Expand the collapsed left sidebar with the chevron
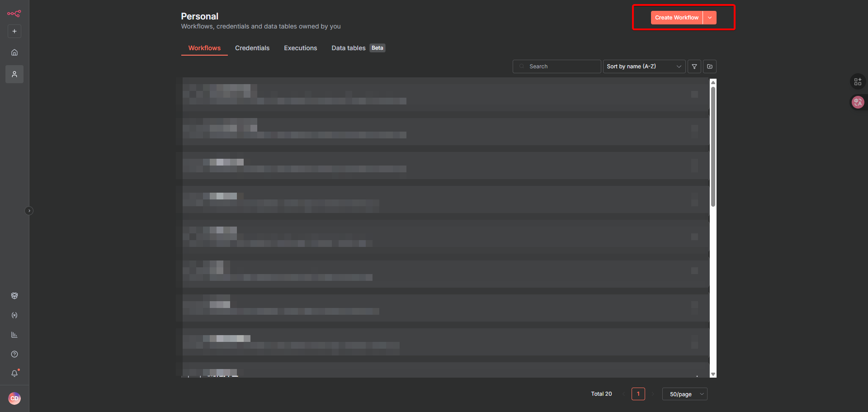868x412 pixels. pyautogui.click(x=29, y=211)
